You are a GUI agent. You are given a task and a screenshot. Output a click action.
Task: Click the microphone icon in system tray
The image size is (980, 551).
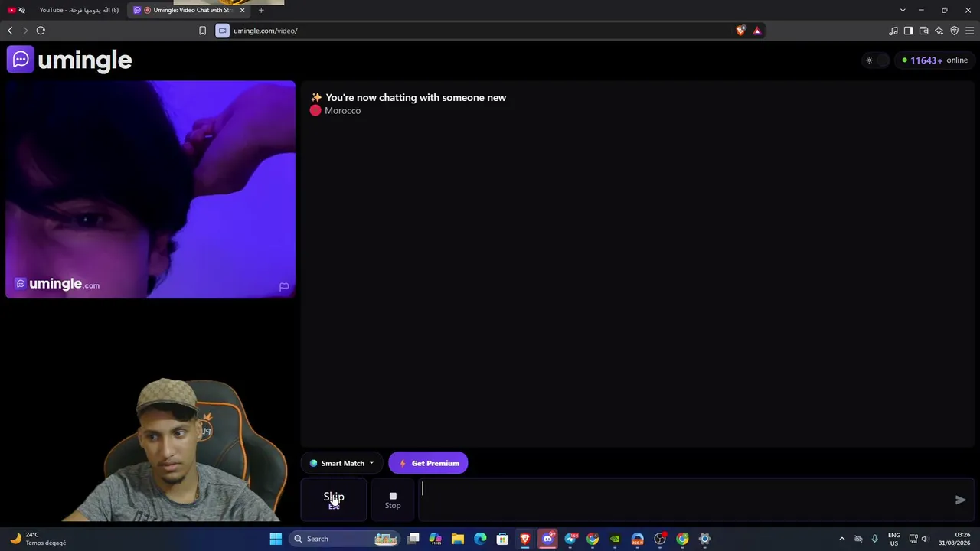coord(874,539)
